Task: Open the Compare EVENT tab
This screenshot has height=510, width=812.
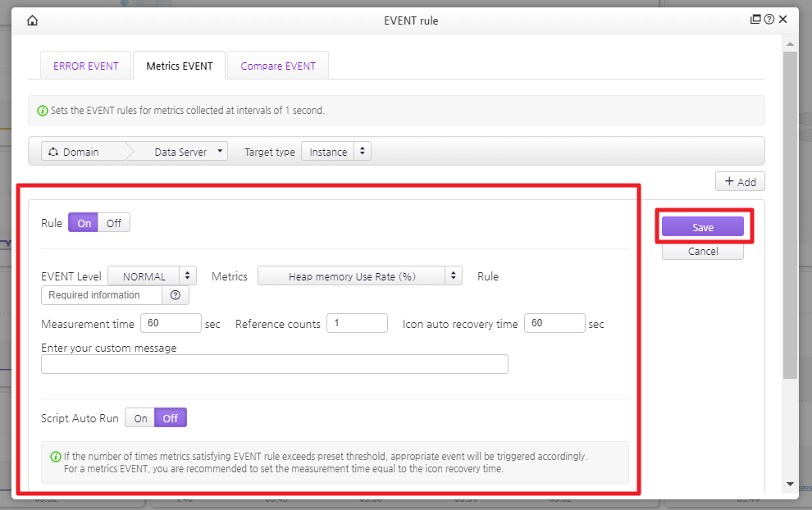Action: 278,66
